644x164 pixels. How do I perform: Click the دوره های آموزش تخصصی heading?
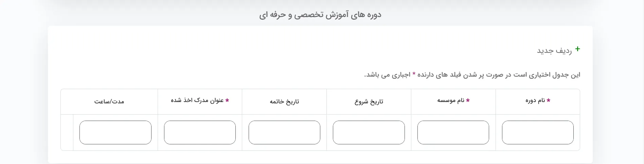320,15
